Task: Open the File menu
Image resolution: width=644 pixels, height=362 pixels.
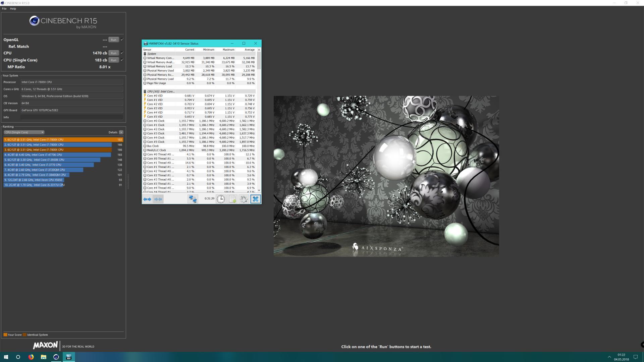Action: (4, 9)
